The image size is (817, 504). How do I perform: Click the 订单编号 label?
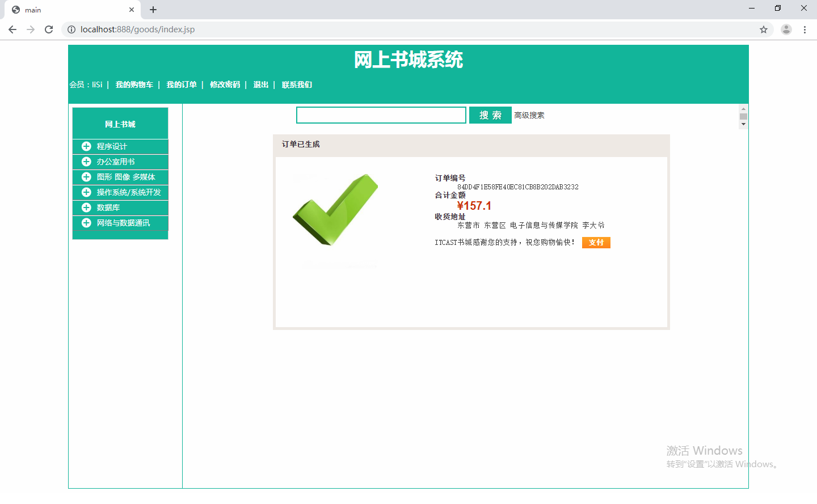click(450, 178)
